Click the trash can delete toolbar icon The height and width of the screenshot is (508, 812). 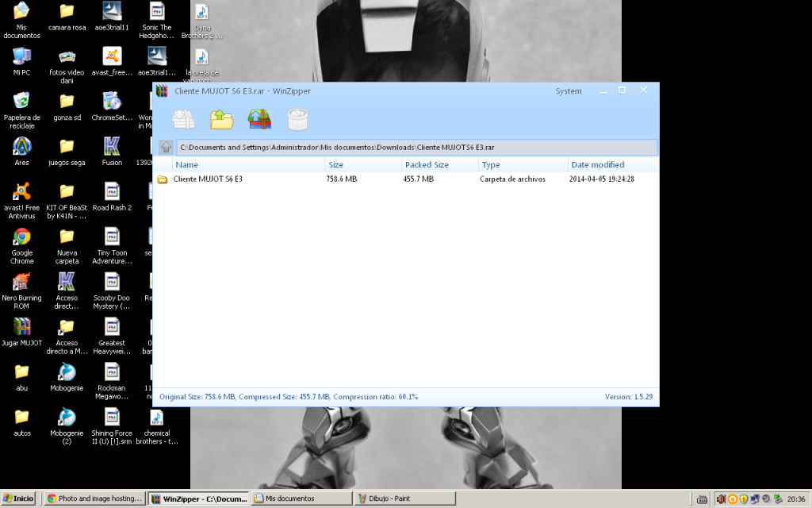(297, 119)
